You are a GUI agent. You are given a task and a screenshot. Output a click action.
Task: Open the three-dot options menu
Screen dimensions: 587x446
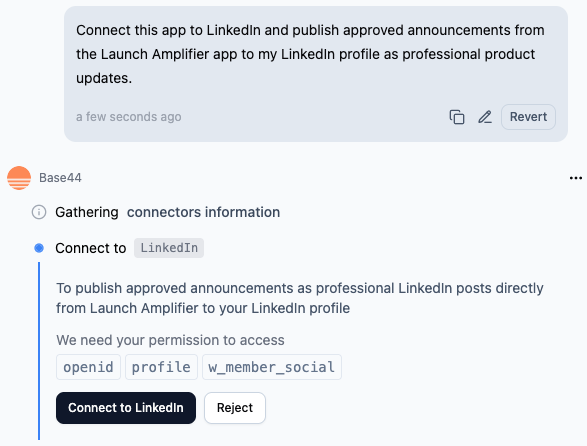[x=575, y=178]
